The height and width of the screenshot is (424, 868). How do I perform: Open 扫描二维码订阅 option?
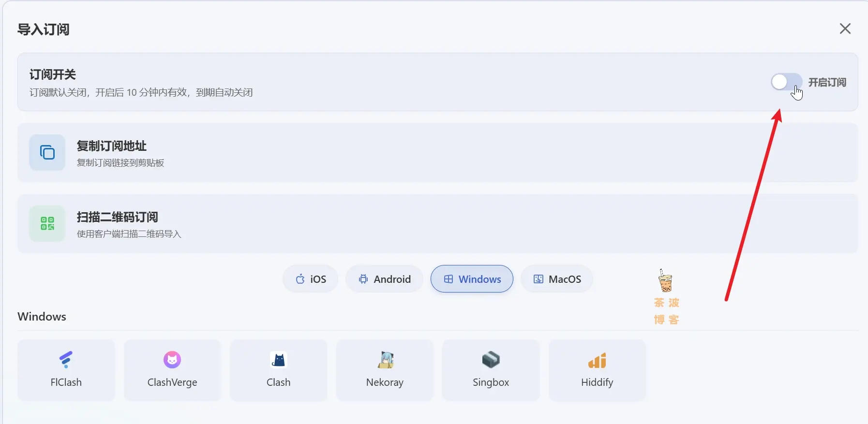point(437,223)
